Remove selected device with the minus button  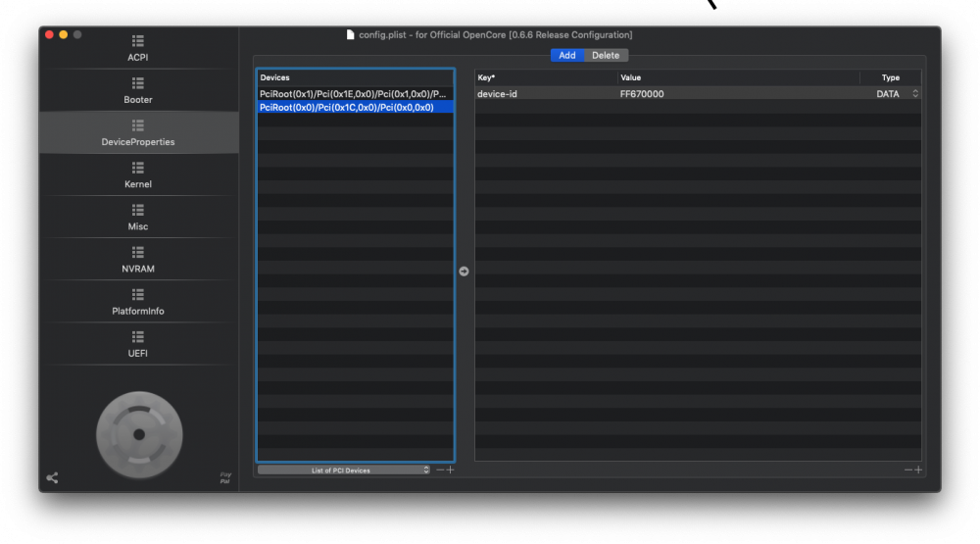440,470
